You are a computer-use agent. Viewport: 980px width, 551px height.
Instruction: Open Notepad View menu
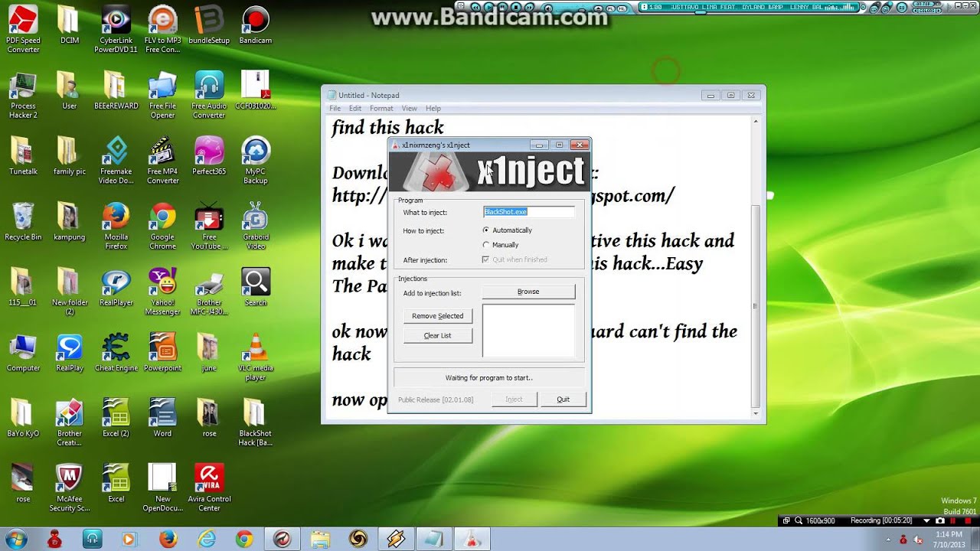(x=410, y=109)
